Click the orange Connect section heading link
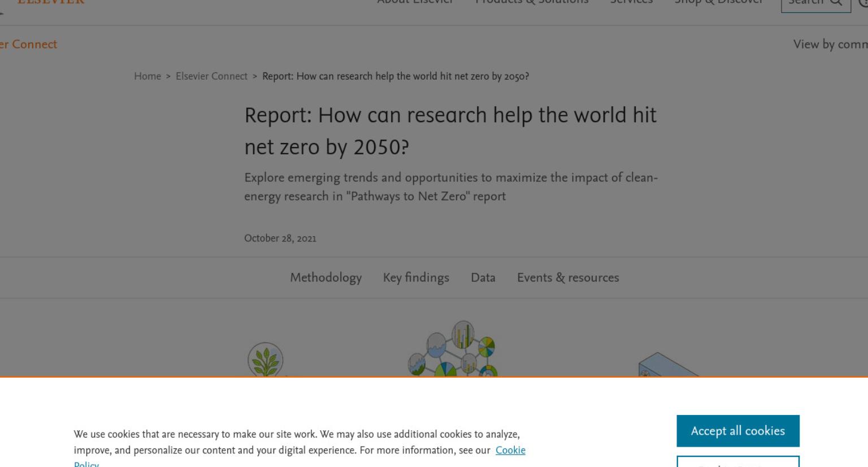 tap(28, 44)
